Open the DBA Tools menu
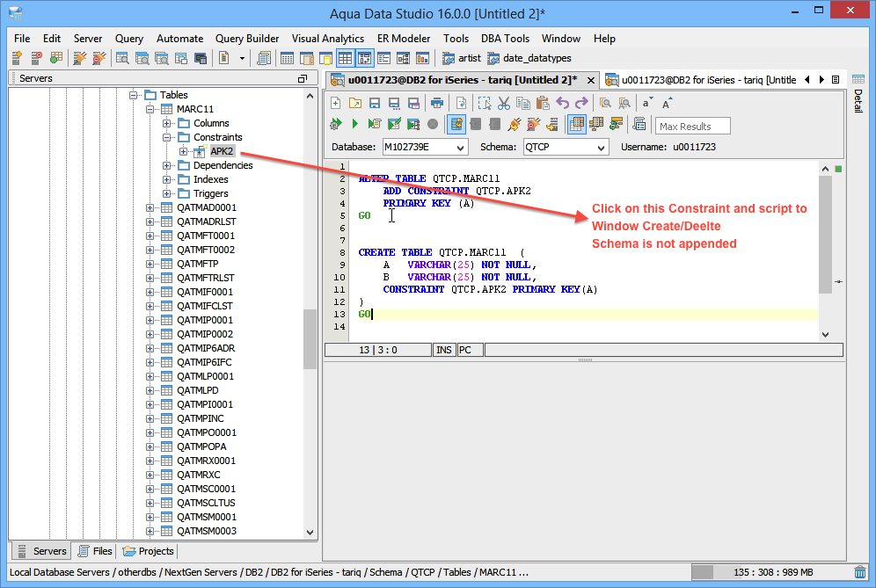Screen dimensions: 876x588 click(505, 39)
